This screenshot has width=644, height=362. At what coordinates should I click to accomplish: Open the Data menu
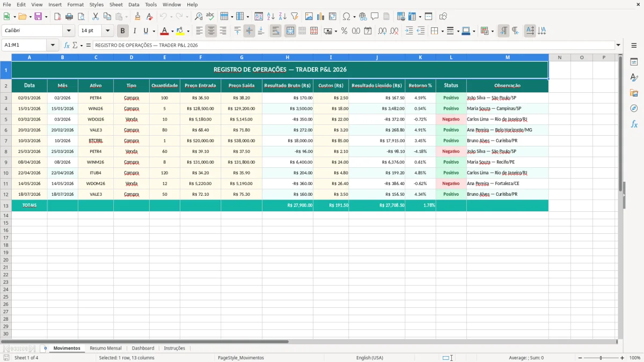point(134,4)
